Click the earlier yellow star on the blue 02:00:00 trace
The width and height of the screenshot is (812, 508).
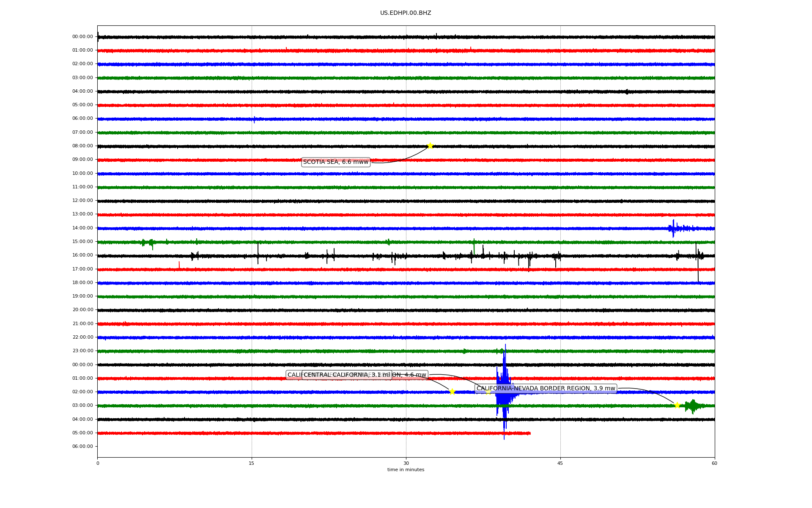tap(452, 392)
